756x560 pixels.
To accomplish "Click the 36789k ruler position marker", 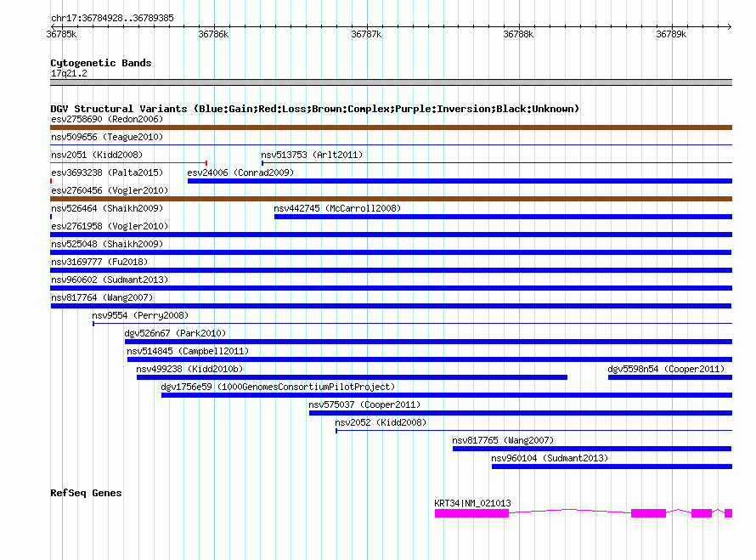I will (x=671, y=34).
